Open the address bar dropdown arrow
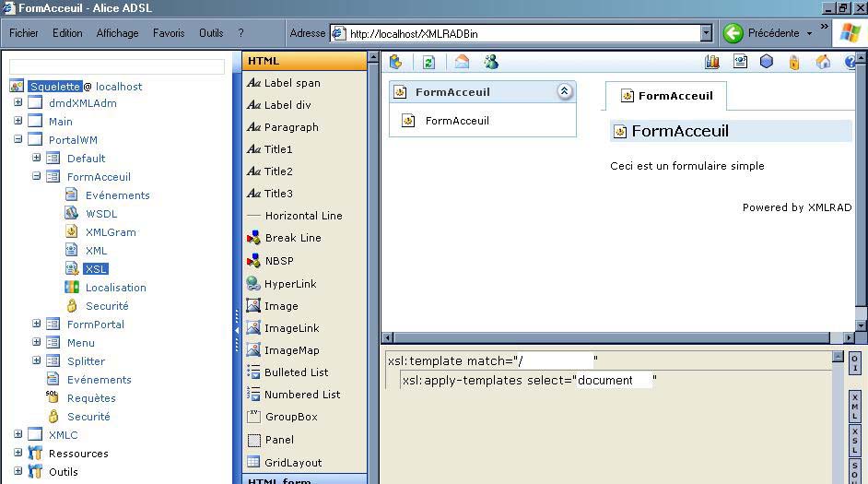868x484 pixels. point(706,33)
